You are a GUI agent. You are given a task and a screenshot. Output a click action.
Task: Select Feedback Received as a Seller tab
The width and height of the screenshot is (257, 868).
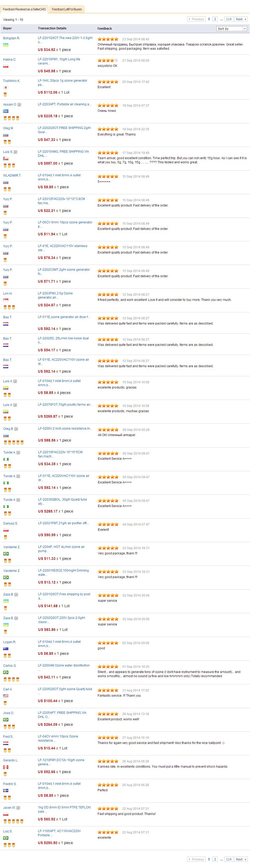(24, 9)
